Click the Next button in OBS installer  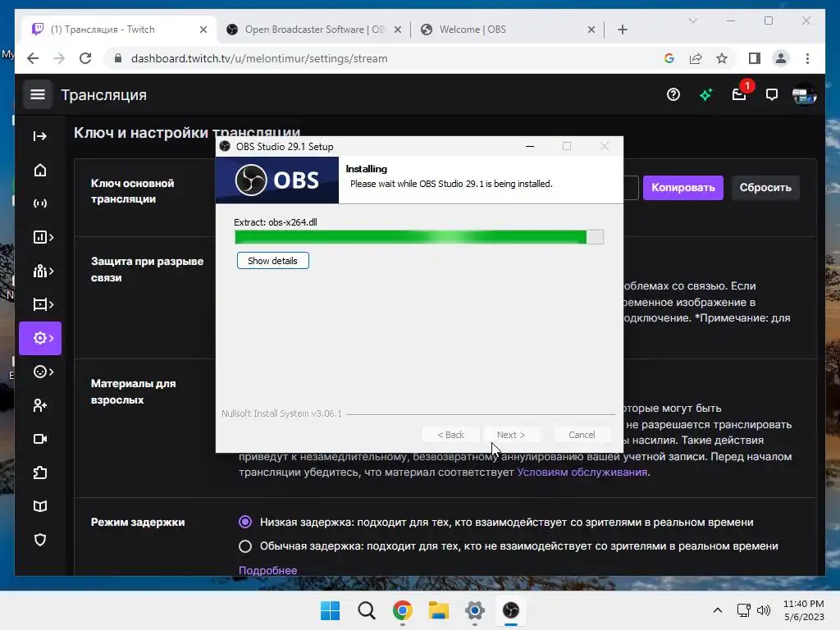click(x=510, y=435)
